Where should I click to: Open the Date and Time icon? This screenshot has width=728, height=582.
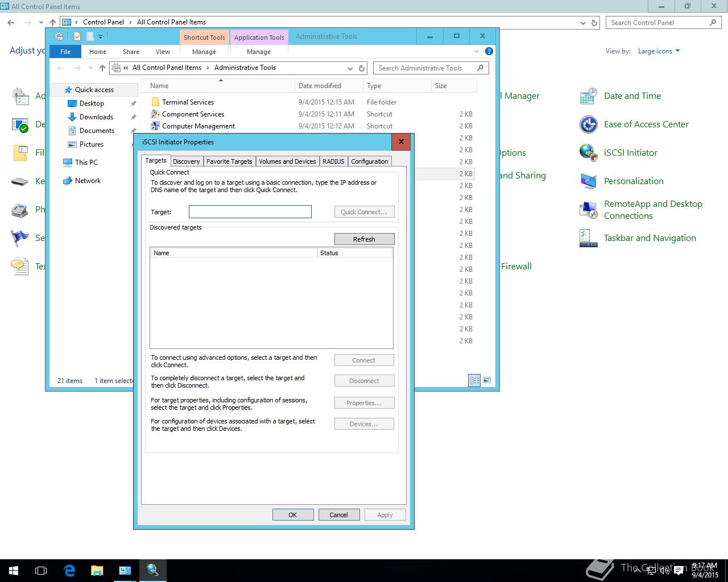click(x=589, y=96)
